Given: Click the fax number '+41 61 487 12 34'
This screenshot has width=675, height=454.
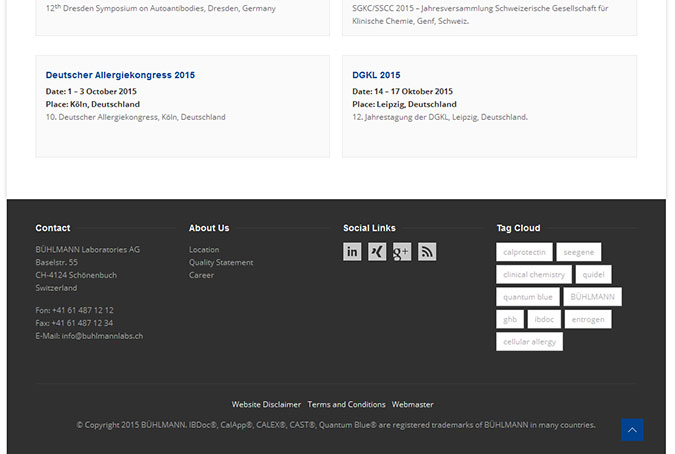Looking at the screenshot, I should 82,323.
